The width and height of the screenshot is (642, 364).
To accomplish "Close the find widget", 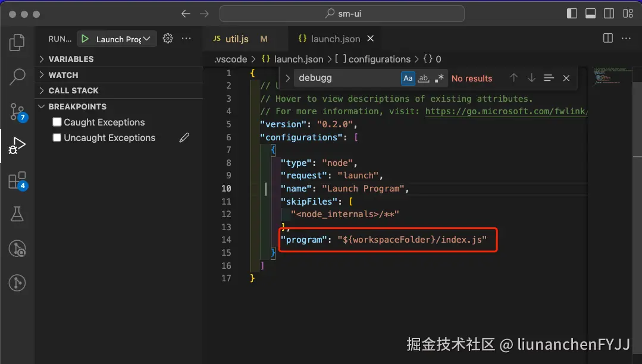I will click(x=566, y=78).
